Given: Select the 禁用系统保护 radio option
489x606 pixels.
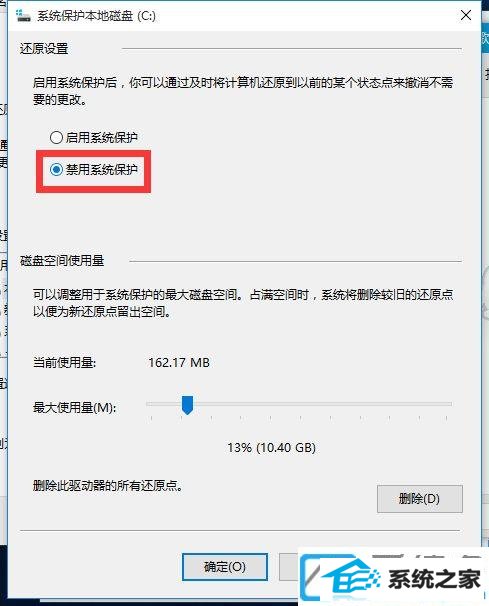Looking at the screenshot, I should click(x=94, y=169).
